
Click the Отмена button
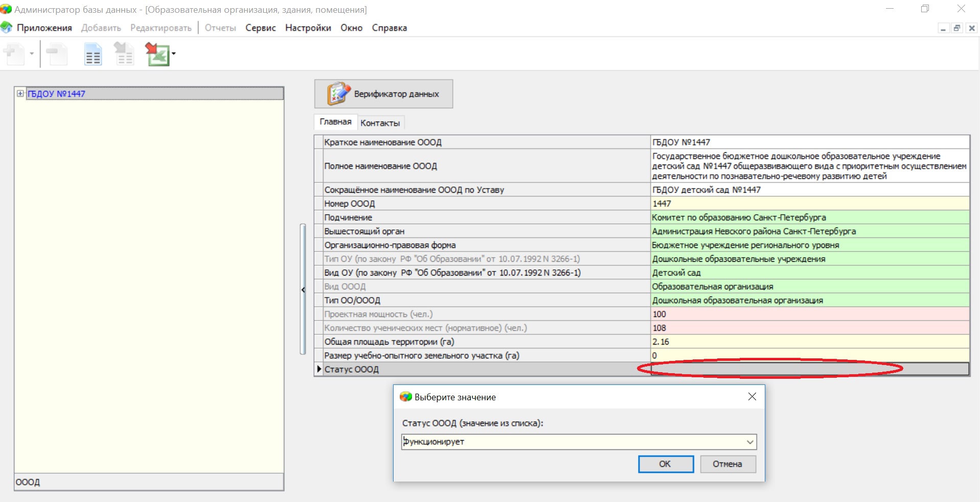(x=727, y=464)
